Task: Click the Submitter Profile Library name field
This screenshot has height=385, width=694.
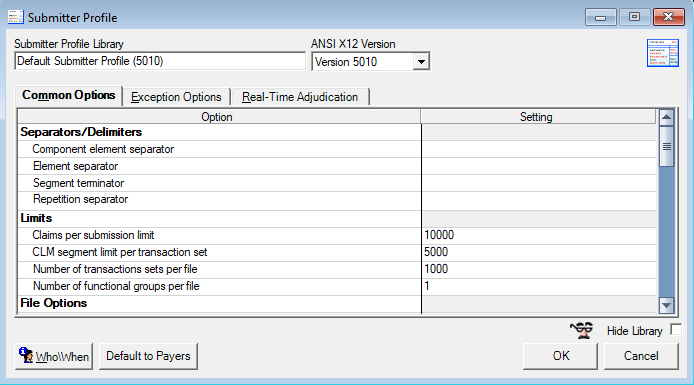Action: tap(160, 61)
